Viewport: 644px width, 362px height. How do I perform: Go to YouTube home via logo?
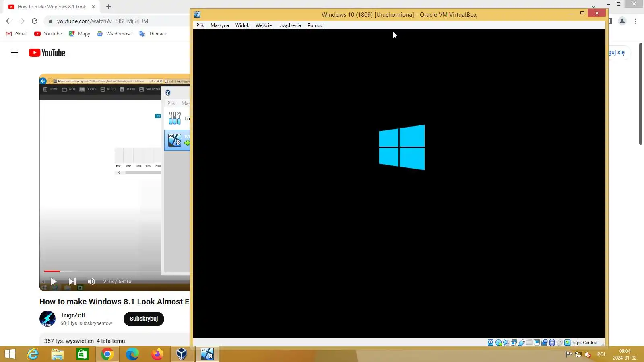pyautogui.click(x=47, y=53)
